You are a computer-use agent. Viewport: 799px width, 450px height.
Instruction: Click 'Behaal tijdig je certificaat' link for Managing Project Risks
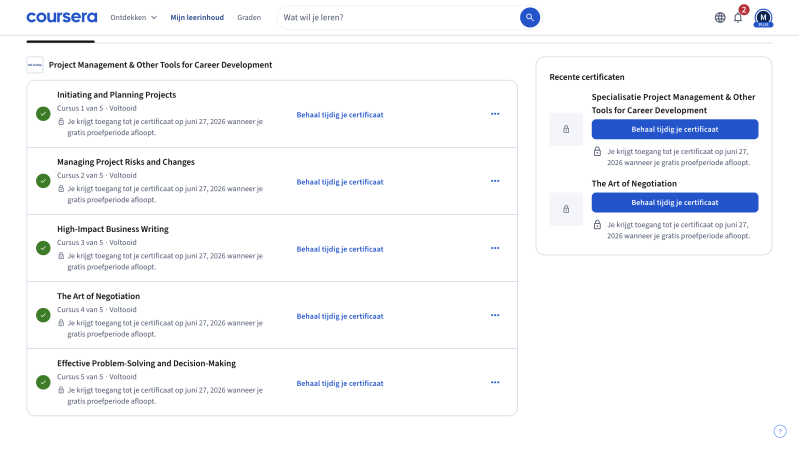click(x=340, y=182)
